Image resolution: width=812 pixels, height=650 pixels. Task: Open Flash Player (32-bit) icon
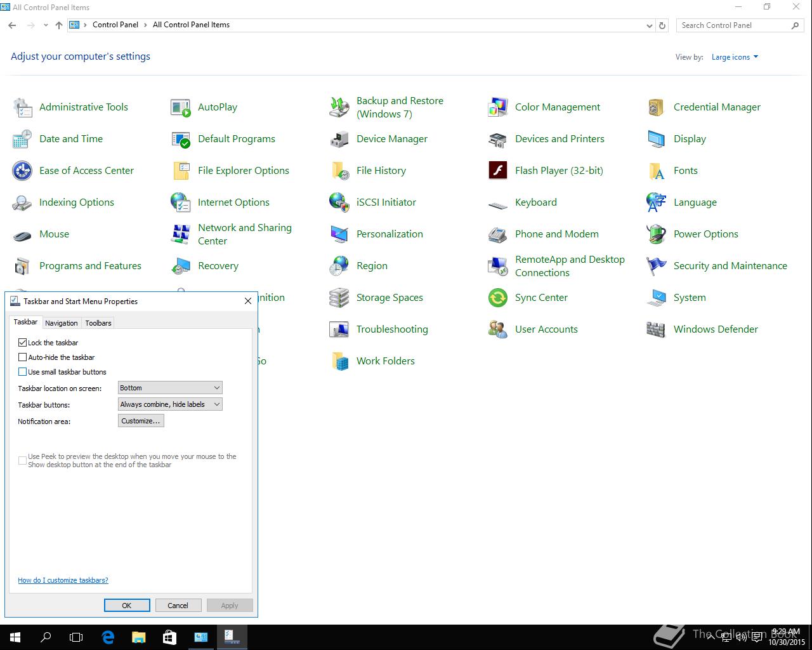click(498, 171)
